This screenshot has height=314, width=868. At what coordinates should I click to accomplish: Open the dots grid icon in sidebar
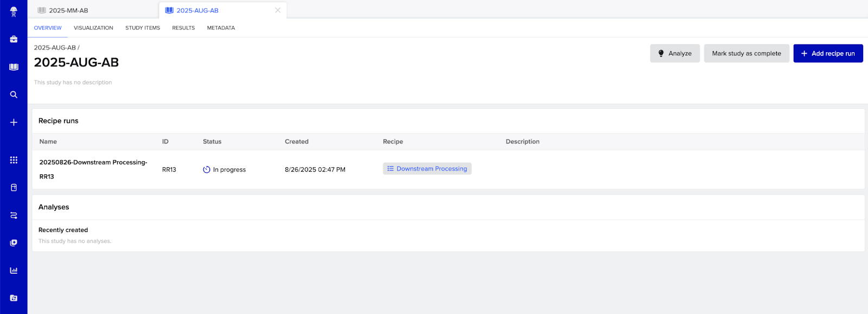[x=14, y=160]
